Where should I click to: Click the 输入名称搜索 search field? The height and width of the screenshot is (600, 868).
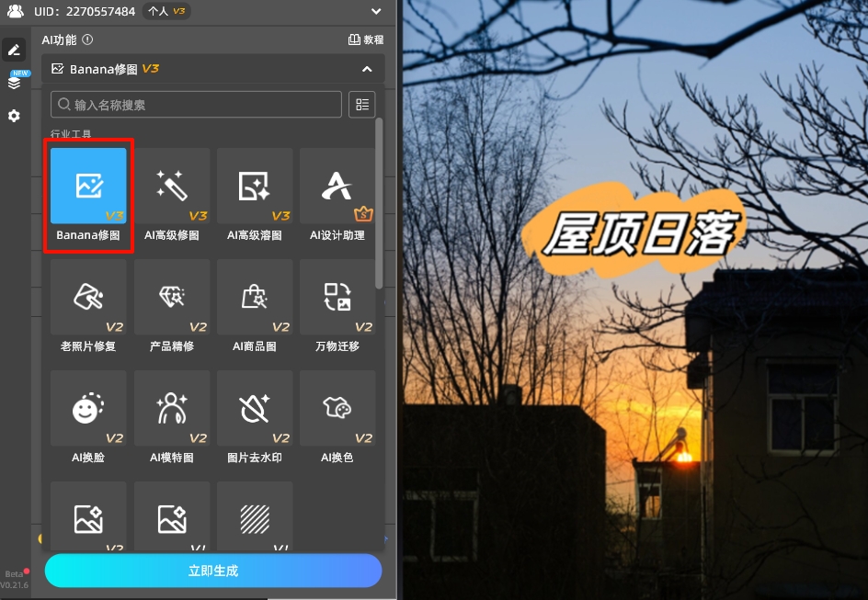pos(197,105)
